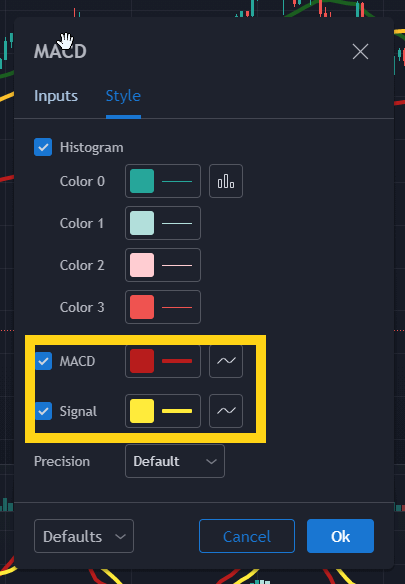The height and width of the screenshot is (584, 405).
Task: Uncheck the Signal line checkbox
Action: click(44, 411)
